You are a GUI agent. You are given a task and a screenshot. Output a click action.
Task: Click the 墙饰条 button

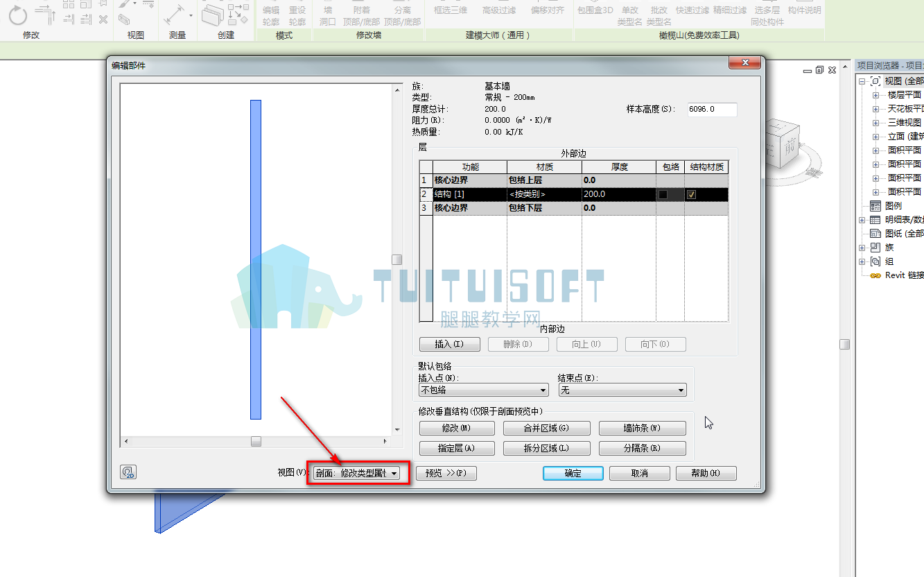642,428
